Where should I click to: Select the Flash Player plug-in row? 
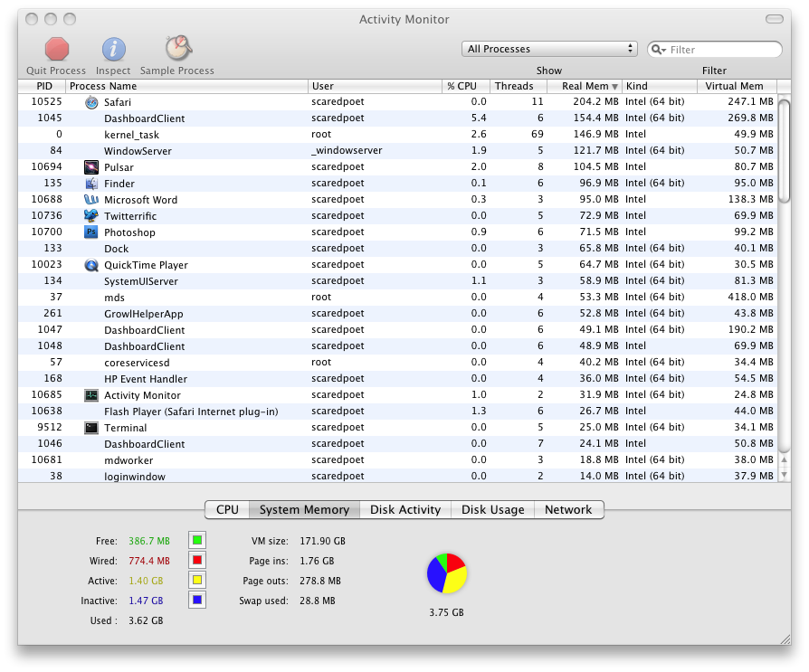[397, 412]
